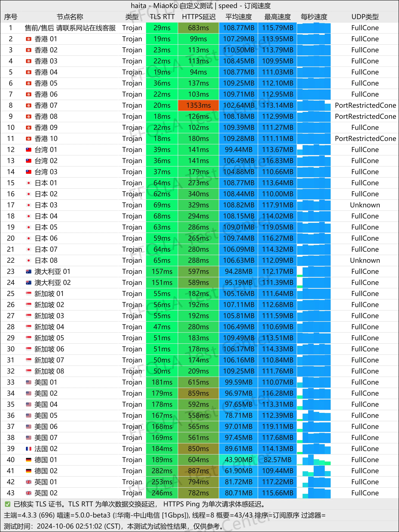Click the Germany flag icon beside 德国 02
399x532 pixels.
[x=29, y=471]
